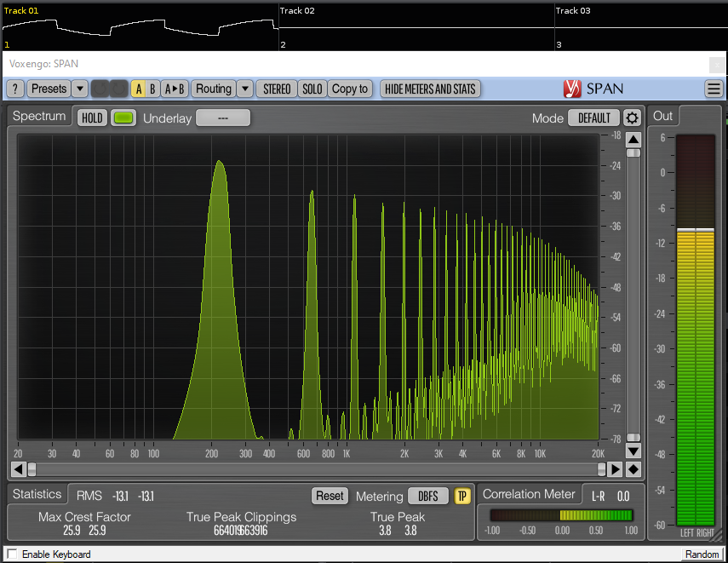The image size is (728, 563).
Task: Open the DBFS metering selector
Action: pos(428,496)
